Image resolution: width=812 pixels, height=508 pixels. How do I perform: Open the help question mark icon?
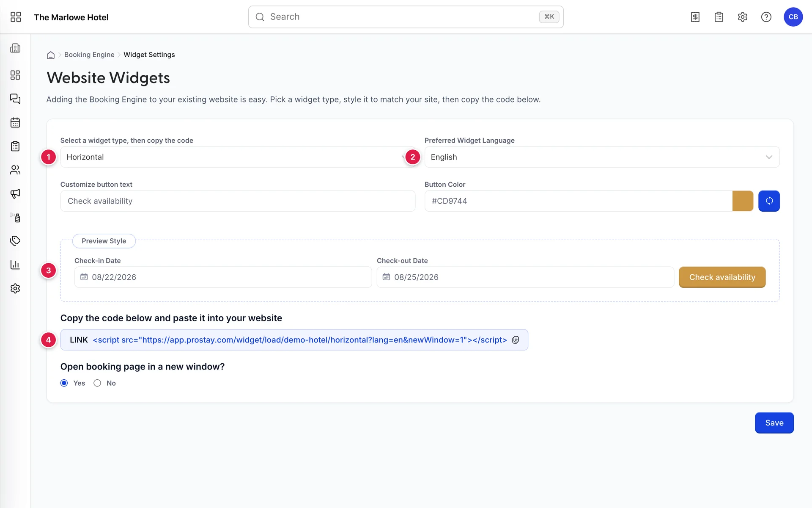coord(766,17)
